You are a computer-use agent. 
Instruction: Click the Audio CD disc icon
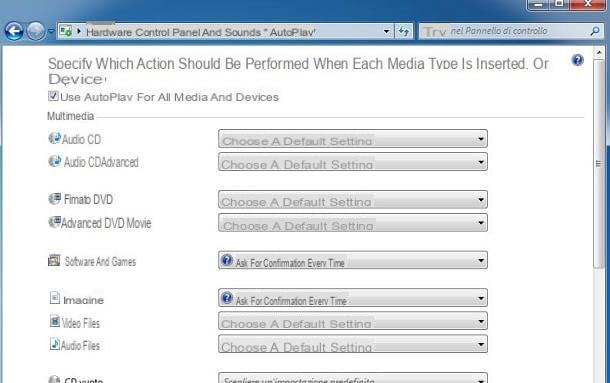click(54, 138)
